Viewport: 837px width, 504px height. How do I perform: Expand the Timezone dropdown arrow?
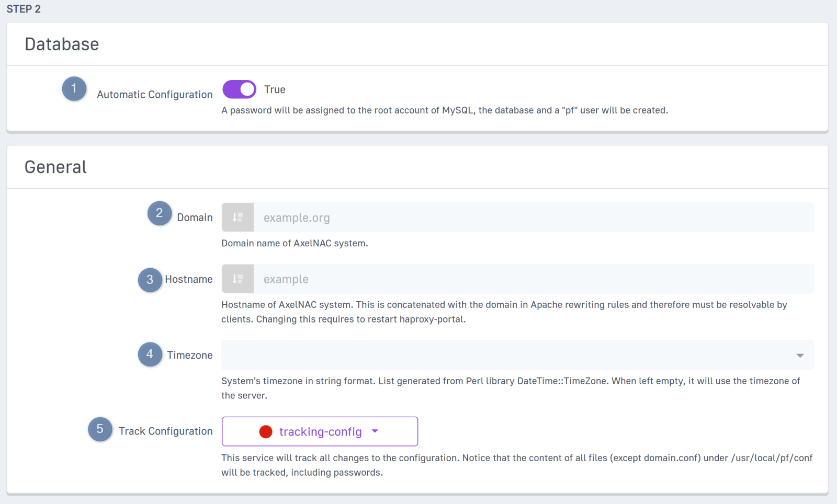(800, 356)
